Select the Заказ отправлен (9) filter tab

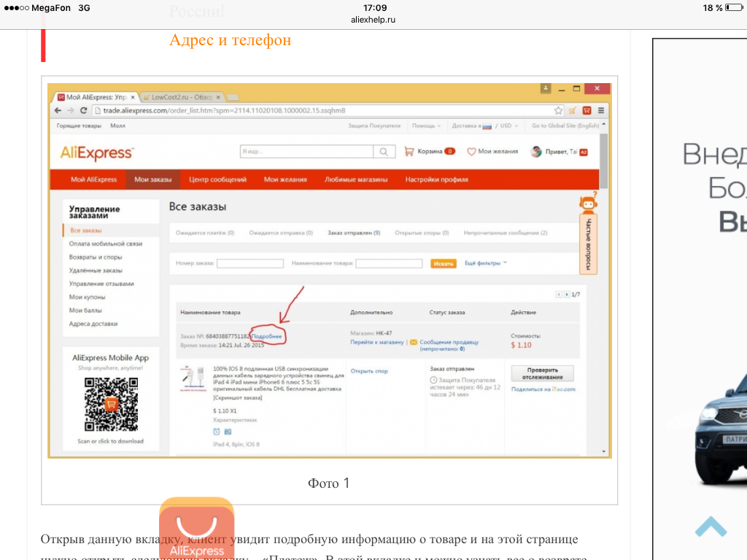(354, 233)
